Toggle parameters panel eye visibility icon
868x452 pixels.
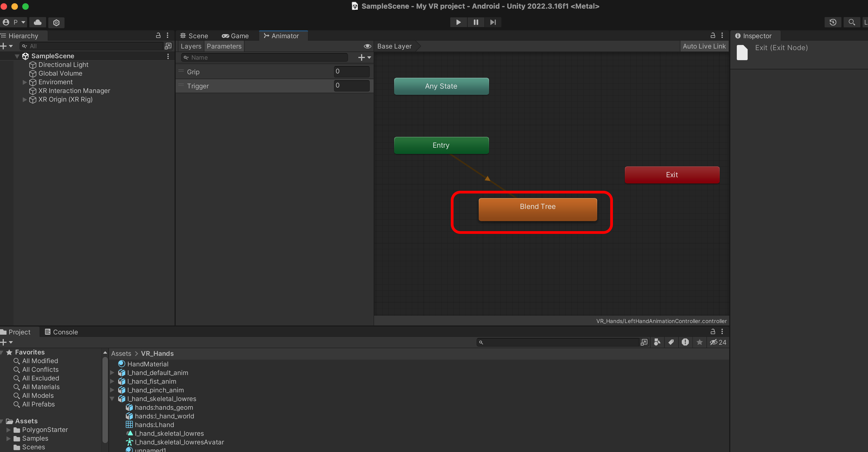pyautogui.click(x=367, y=46)
